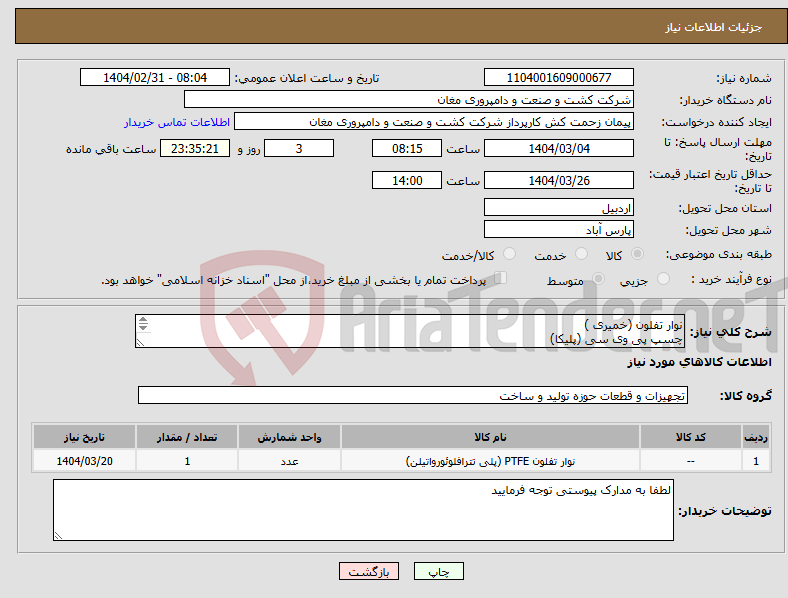The height and width of the screenshot is (598, 788).
Task: Click the کد کالا column header
Action: click(691, 437)
